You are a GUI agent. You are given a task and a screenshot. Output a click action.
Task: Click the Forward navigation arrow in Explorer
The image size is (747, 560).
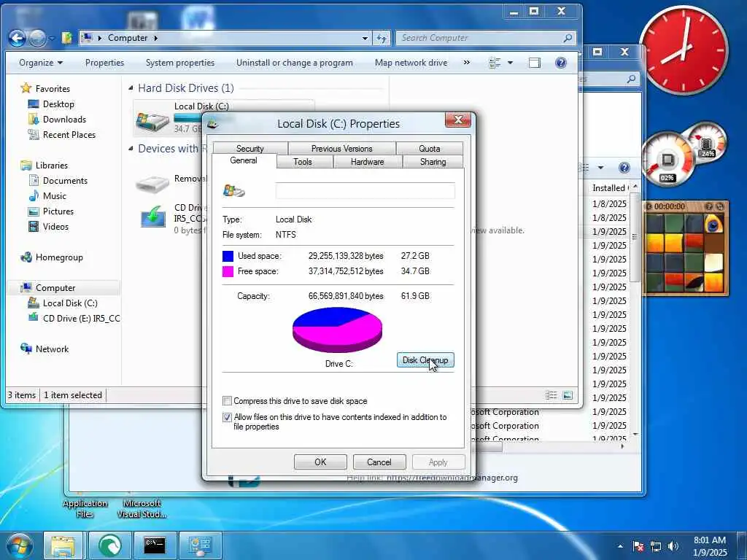[x=37, y=38]
